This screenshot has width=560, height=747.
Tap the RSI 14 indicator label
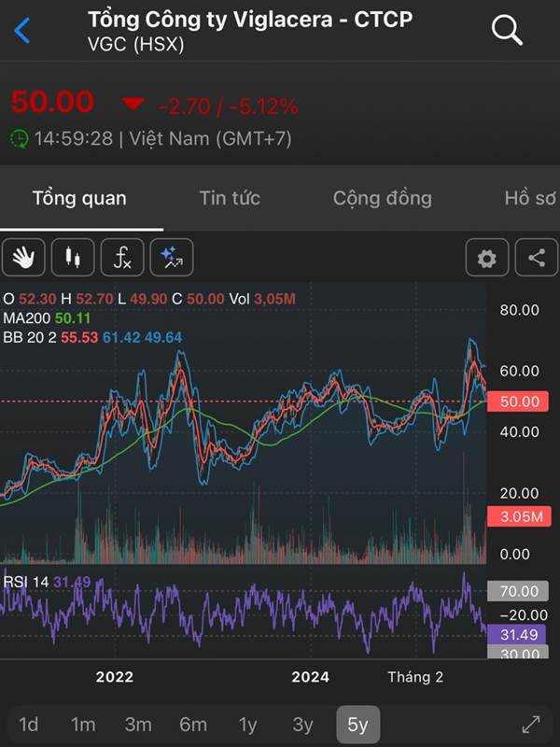pos(47,582)
